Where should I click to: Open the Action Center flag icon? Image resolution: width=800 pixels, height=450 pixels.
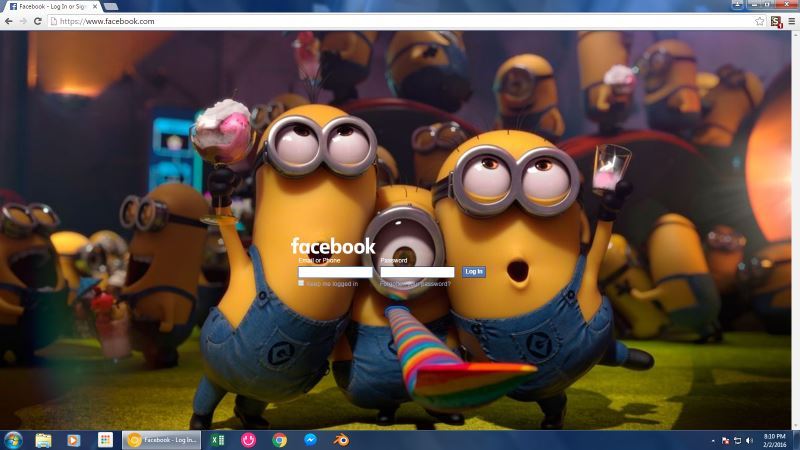coord(725,441)
